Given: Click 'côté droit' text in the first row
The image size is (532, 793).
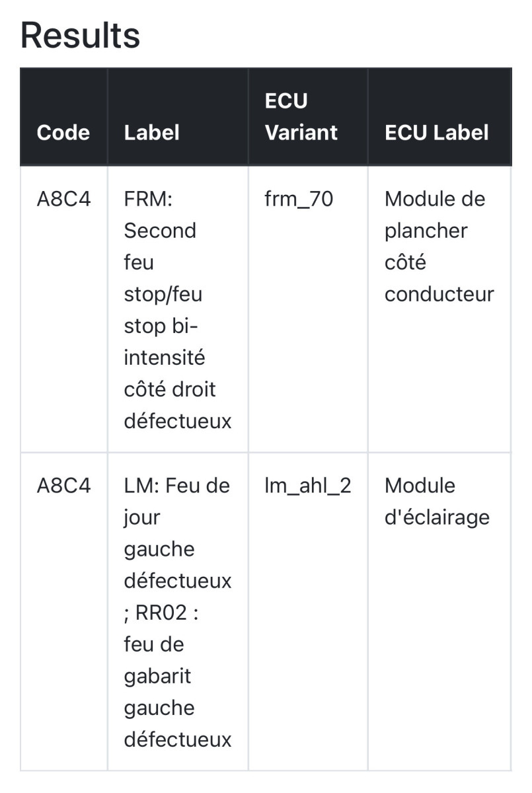Looking at the screenshot, I should coord(169,389).
